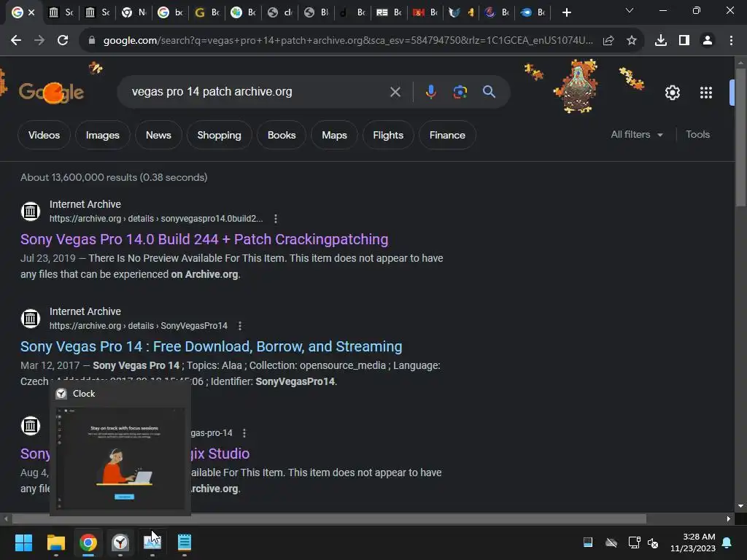Click the first result's Internet Archive favicon
Screen dimensions: 747x560
[30, 211]
